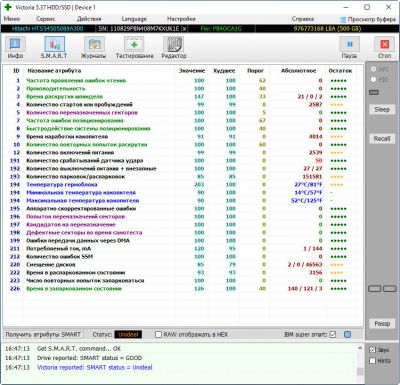Select Температура гермоблока row
The height and width of the screenshot is (385, 400).
coord(183,184)
